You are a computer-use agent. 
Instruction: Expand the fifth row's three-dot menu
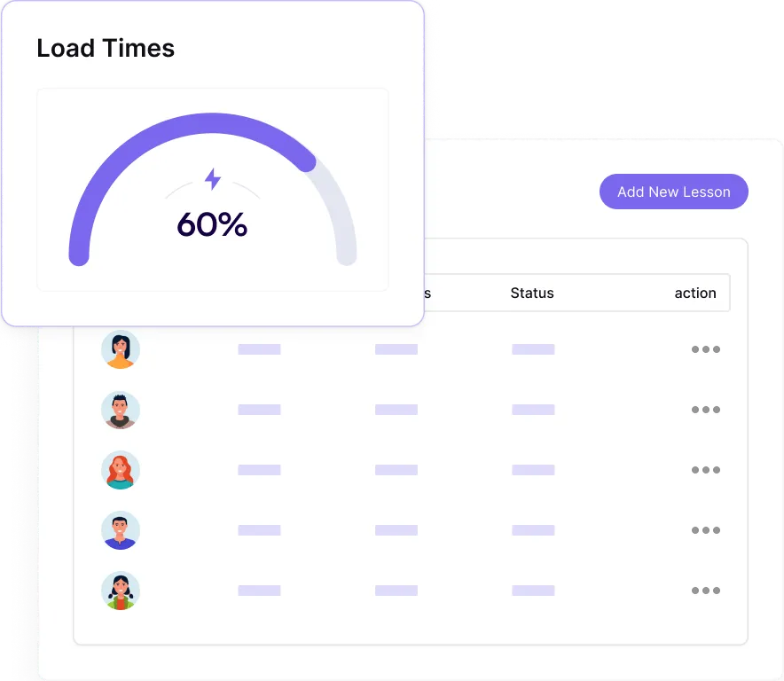click(705, 591)
